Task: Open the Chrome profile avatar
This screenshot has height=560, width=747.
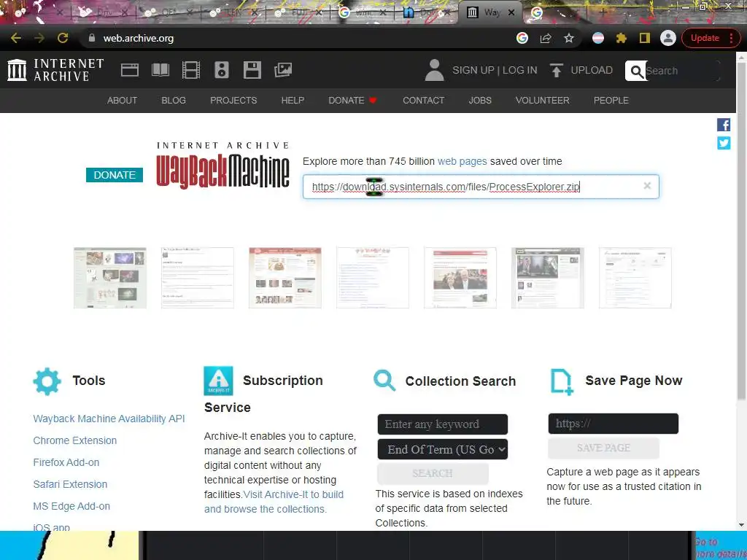Action: 668,38
